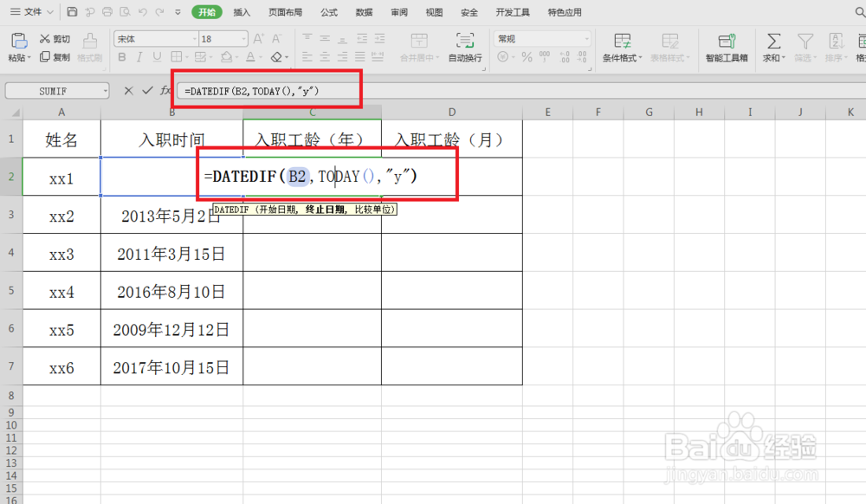This screenshot has width=866, height=504.
Task: Copy selection with the 复制 button
Action: click(x=55, y=57)
